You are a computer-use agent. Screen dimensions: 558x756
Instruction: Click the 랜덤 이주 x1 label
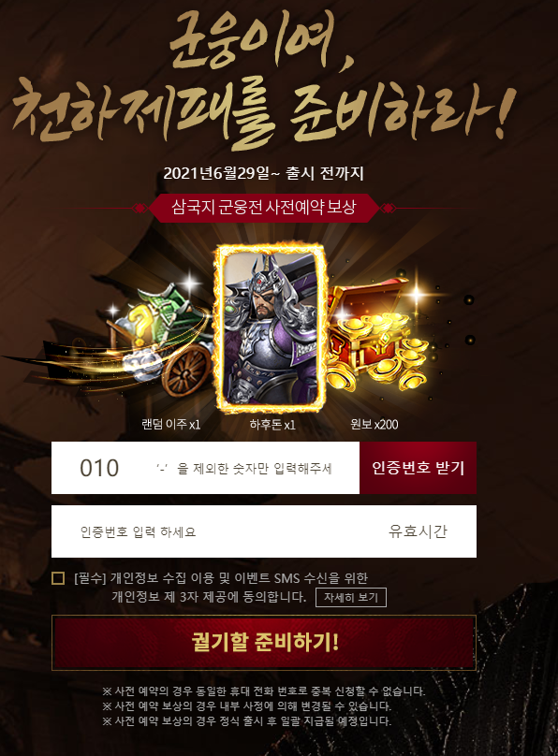[170, 424]
